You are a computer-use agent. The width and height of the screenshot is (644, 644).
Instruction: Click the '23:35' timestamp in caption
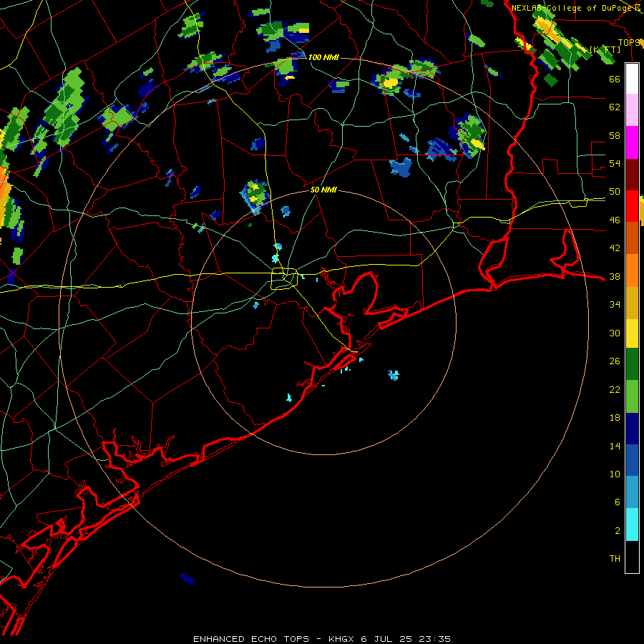coord(434,639)
